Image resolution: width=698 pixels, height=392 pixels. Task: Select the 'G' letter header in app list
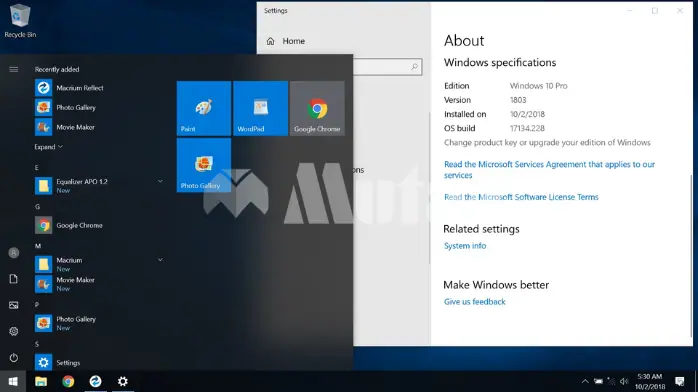(x=37, y=206)
